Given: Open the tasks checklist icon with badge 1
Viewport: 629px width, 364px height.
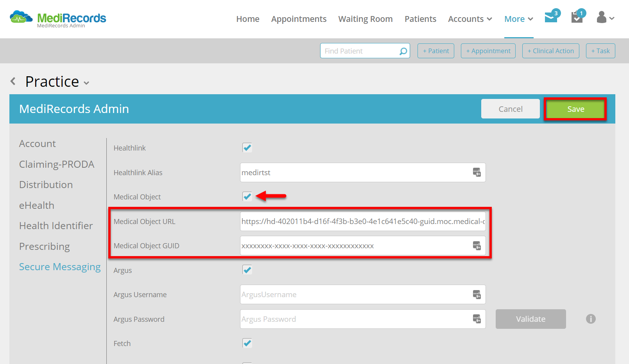Looking at the screenshot, I should click(x=578, y=17).
